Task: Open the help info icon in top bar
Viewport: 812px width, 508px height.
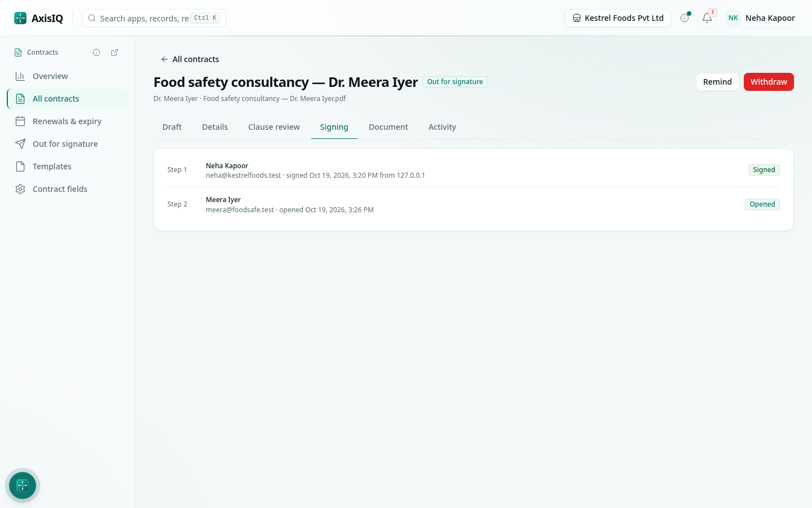Action: 685,18
